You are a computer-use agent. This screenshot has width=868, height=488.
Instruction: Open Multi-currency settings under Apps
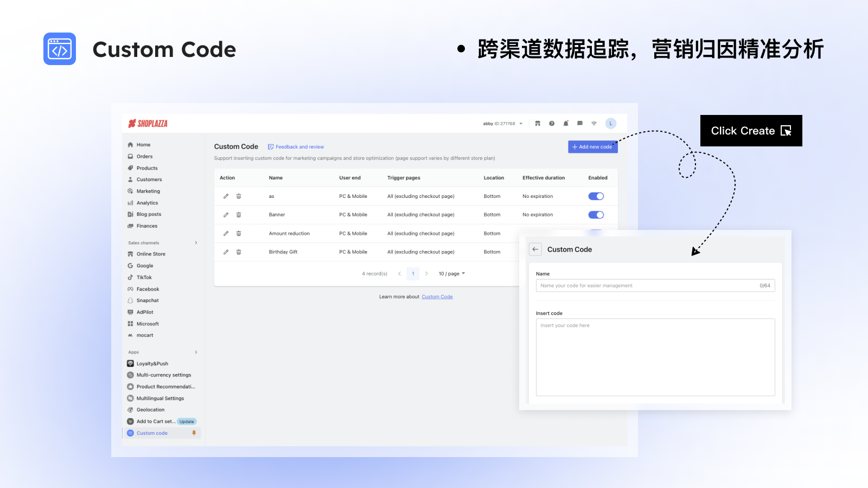coord(164,375)
